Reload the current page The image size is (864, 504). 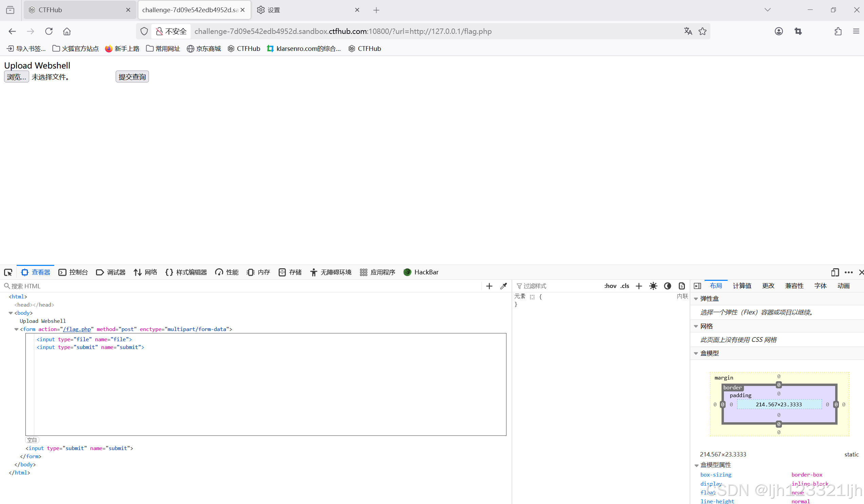(x=49, y=31)
